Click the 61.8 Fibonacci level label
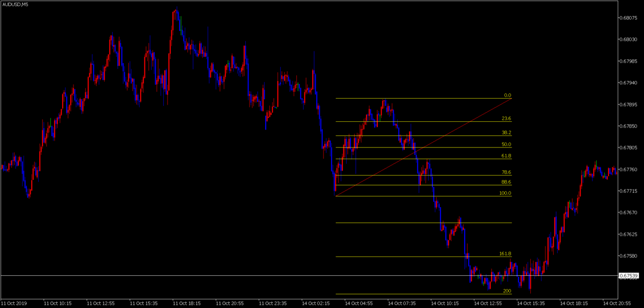644x308 pixels. click(506, 156)
